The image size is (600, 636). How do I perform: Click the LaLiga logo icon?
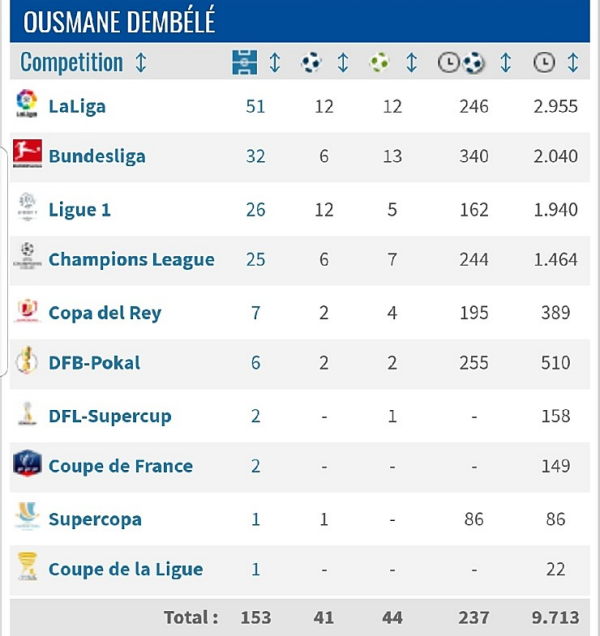point(27,104)
